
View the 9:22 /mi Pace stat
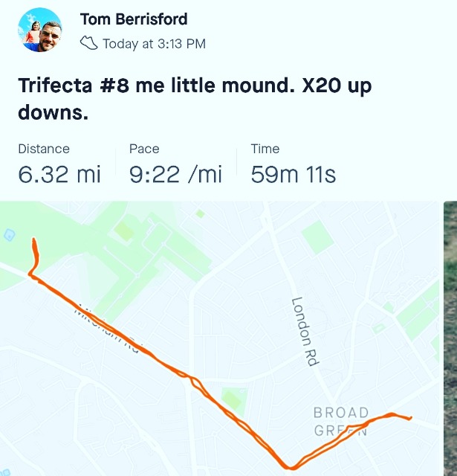pyautogui.click(x=175, y=175)
